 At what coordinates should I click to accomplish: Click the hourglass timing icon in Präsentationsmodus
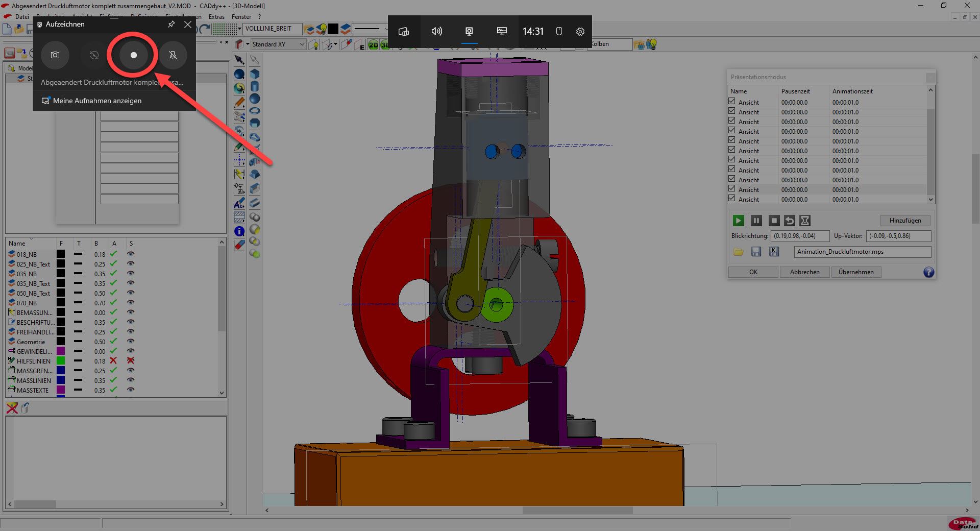pos(805,221)
